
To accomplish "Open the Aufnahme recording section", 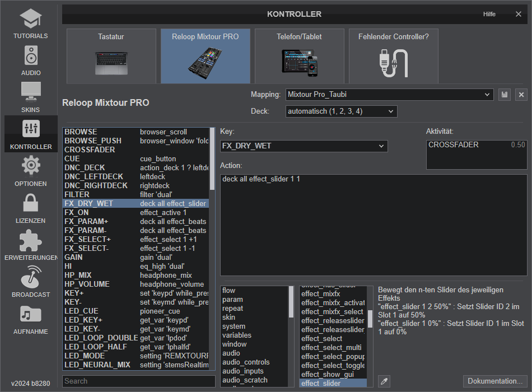I will point(31,319).
